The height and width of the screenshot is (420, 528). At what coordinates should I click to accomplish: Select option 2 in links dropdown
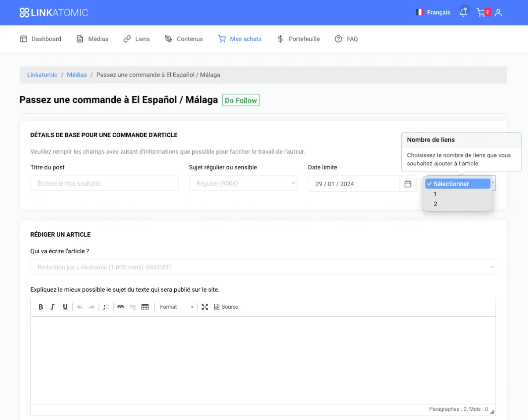click(436, 204)
